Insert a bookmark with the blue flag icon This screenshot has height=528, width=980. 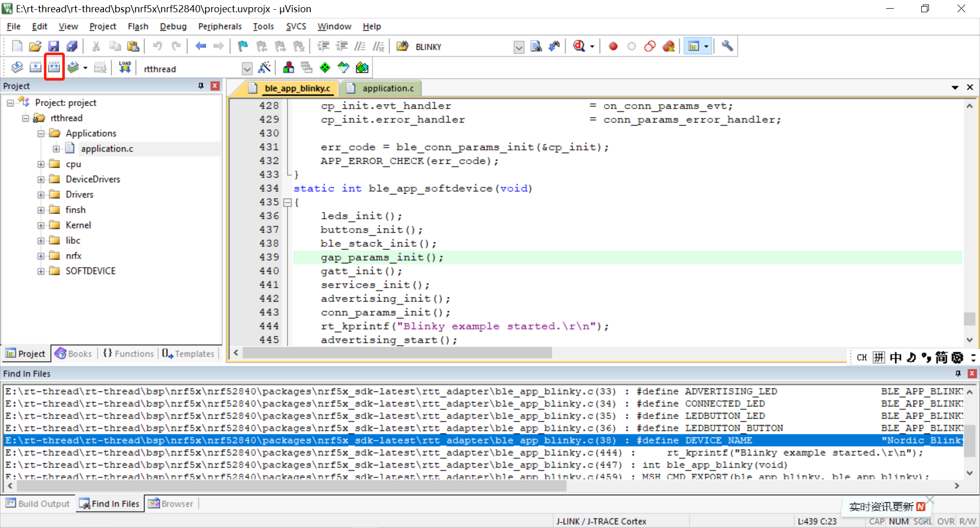pyautogui.click(x=243, y=46)
